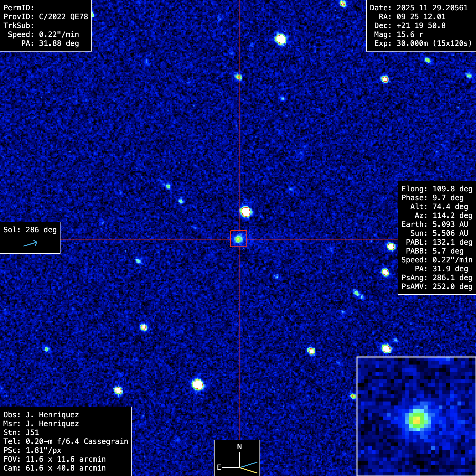Viewport: 476px width, 476px height.
Task: Click the bright star just above the comet
Action: point(246,212)
